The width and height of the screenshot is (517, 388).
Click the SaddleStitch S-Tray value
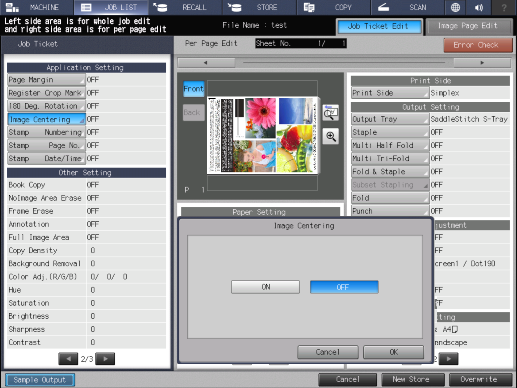coord(469,119)
